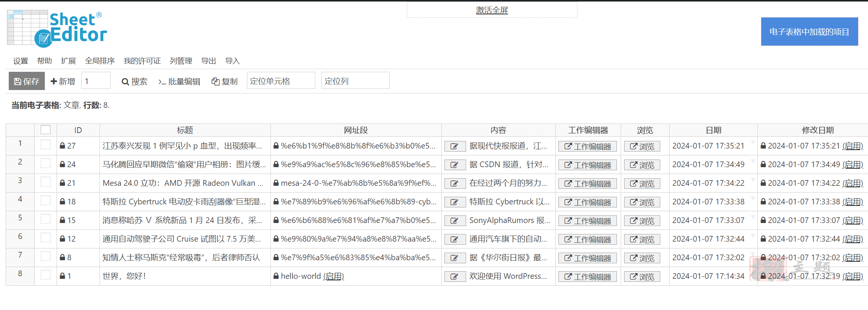Open date picker arrow for 17:34:22 date cell

(753, 179)
